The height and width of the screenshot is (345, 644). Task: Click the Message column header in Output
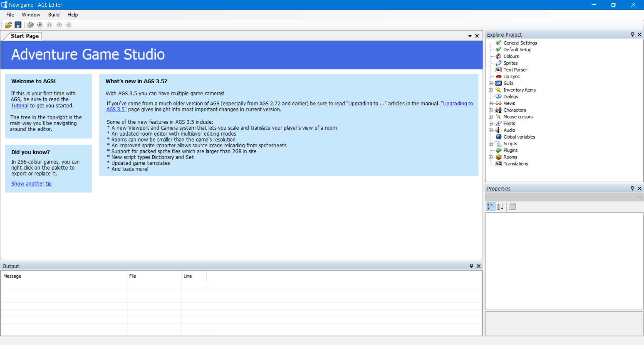[64, 276]
